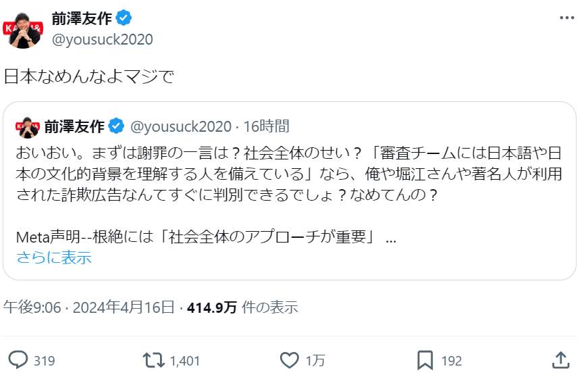Like the post with heart icon
This screenshot has height=377, width=588.
click(x=290, y=360)
